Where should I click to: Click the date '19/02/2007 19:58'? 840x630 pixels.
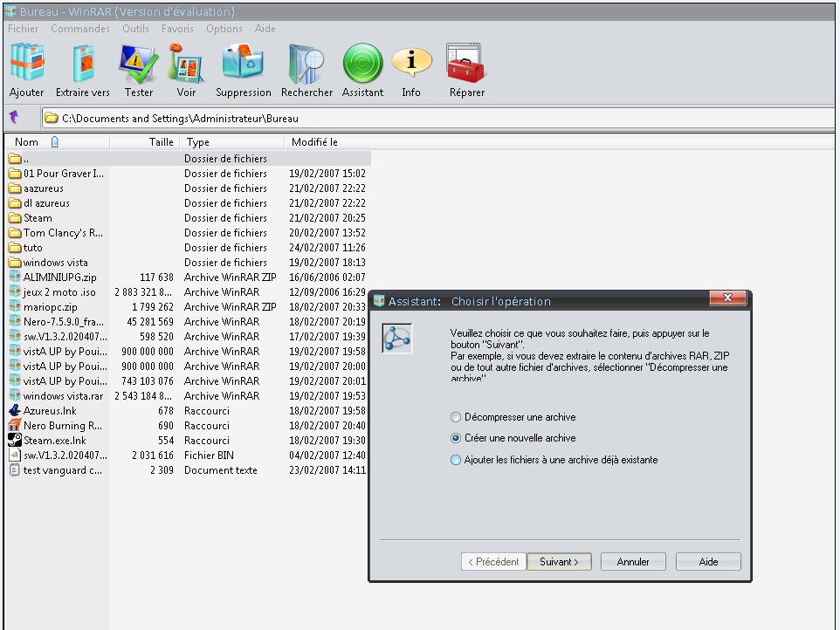(327, 352)
